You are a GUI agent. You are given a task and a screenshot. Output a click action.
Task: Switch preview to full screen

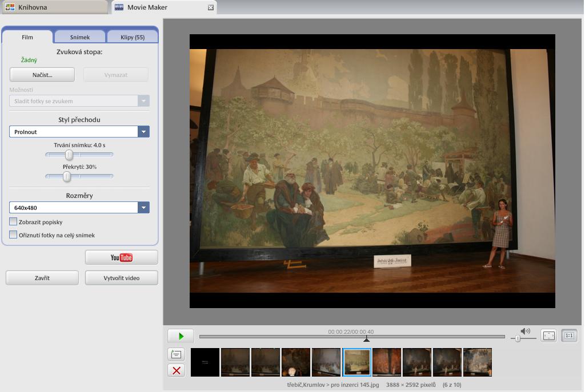point(549,336)
